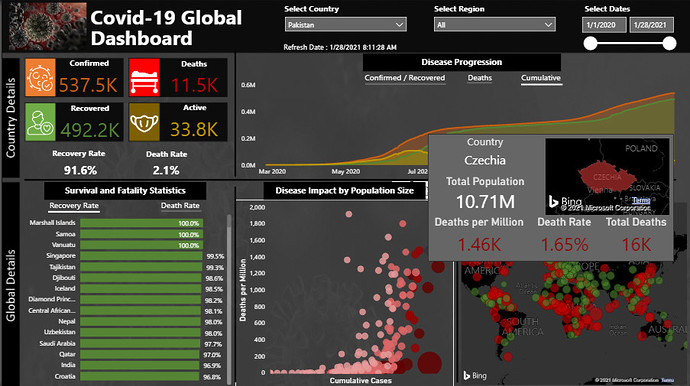Click the Recovered value 492.2K
This screenshot has height=386, width=690.
pos(90,130)
